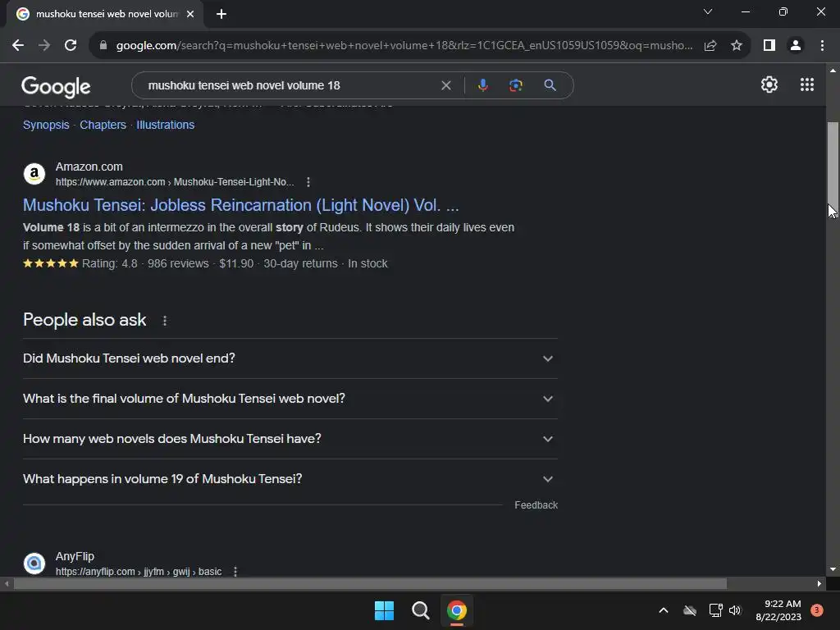Open volume control in tray
Image resolution: width=840 pixels, height=630 pixels.
tap(735, 610)
